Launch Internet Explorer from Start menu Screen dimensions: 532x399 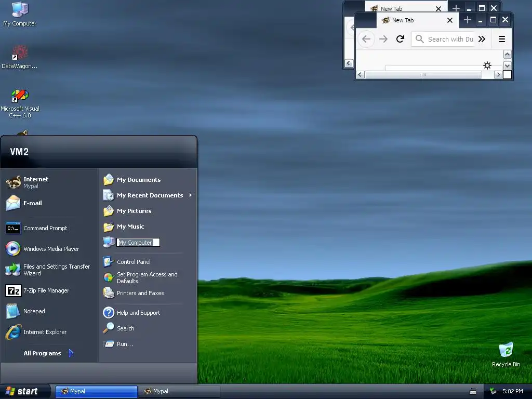click(x=36, y=332)
